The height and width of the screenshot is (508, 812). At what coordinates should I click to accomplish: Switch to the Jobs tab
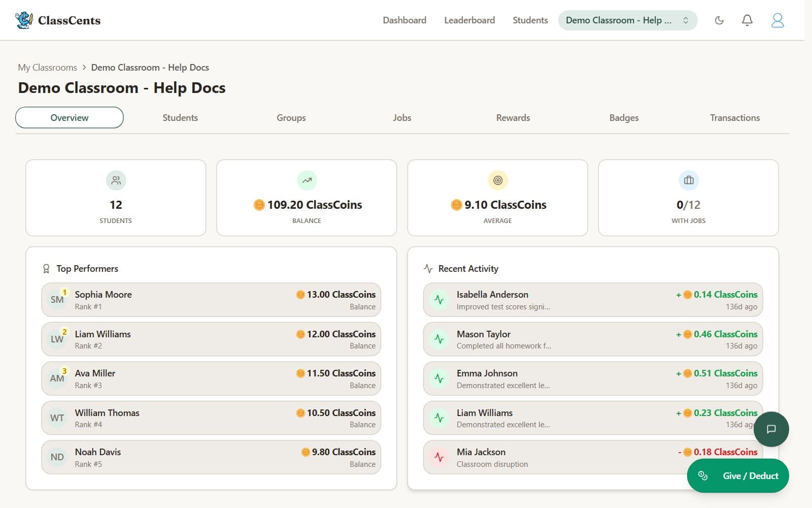pos(402,117)
